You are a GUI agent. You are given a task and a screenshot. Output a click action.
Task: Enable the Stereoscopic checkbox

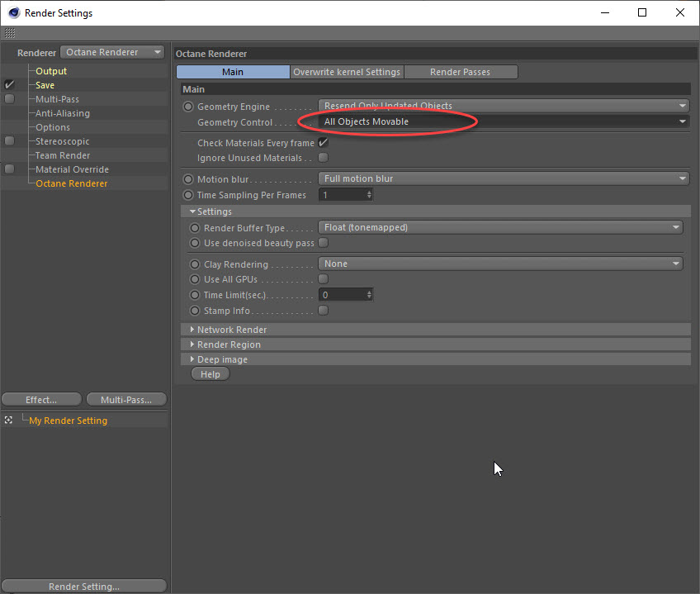[9, 140]
